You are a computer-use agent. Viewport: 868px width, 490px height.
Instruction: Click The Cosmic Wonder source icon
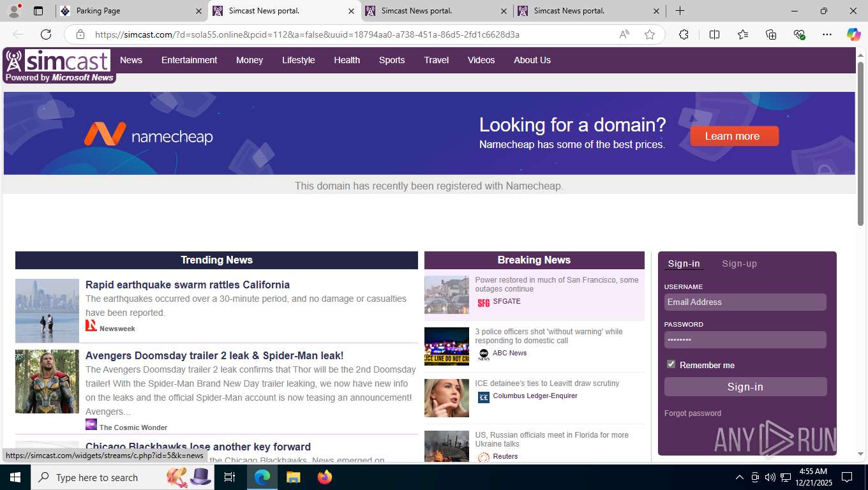tap(91, 424)
